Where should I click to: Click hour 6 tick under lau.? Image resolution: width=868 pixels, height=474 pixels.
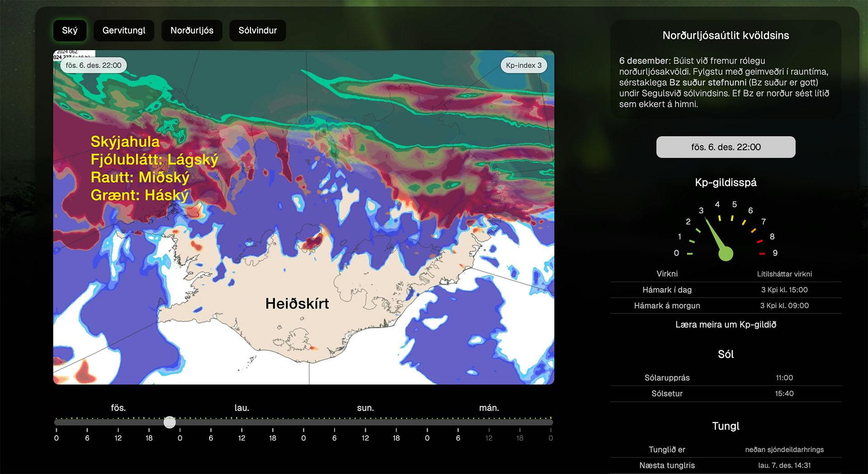(211, 437)
